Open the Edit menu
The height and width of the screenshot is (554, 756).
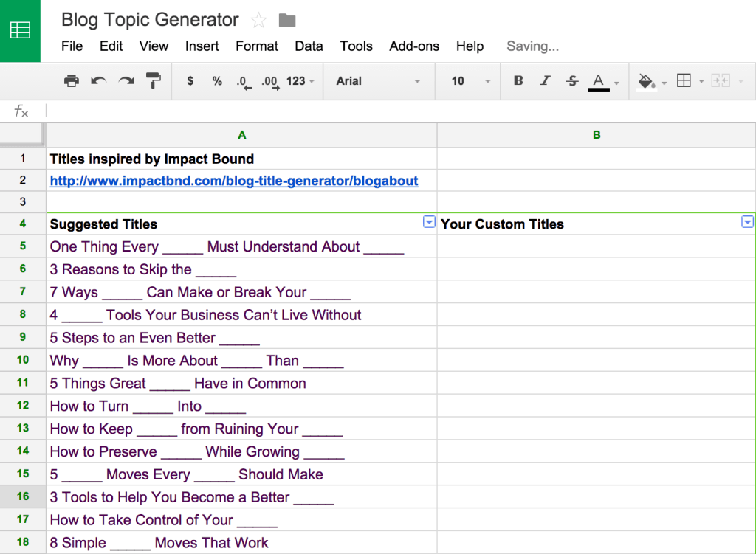[111, 46]
